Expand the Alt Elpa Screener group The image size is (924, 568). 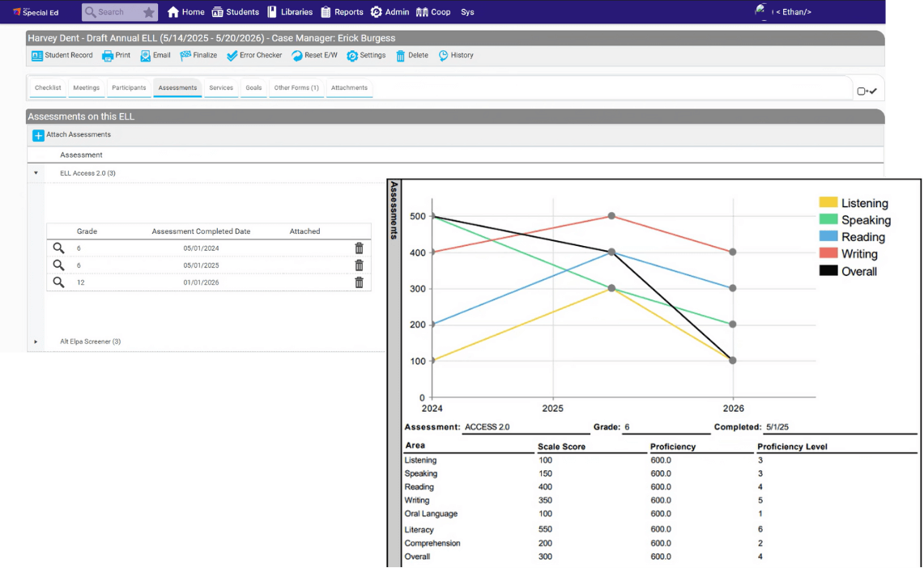36,341
